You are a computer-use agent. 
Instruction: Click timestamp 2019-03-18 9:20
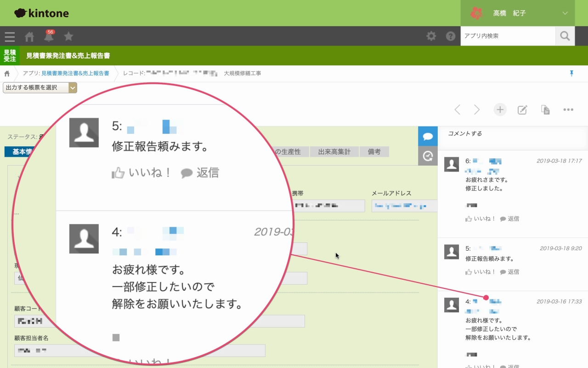pyautogui.click(x=561, y=248)
